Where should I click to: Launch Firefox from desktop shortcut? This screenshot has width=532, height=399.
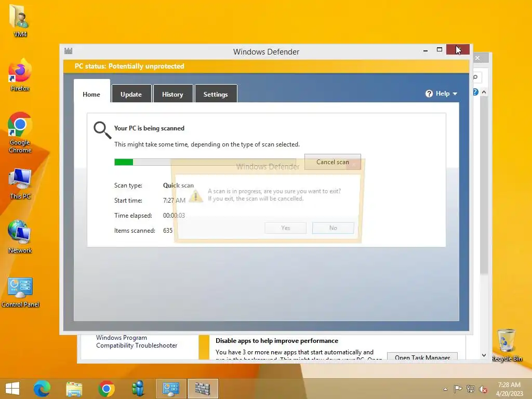(x=20, y=75)
